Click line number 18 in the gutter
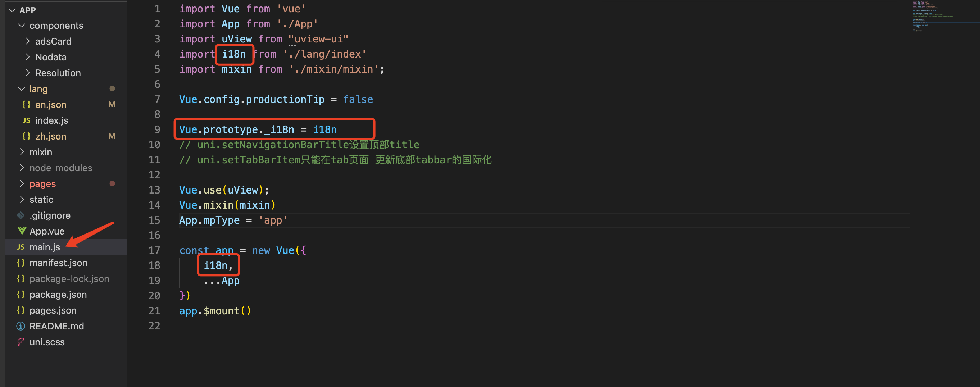 click(x=154, y=265)
